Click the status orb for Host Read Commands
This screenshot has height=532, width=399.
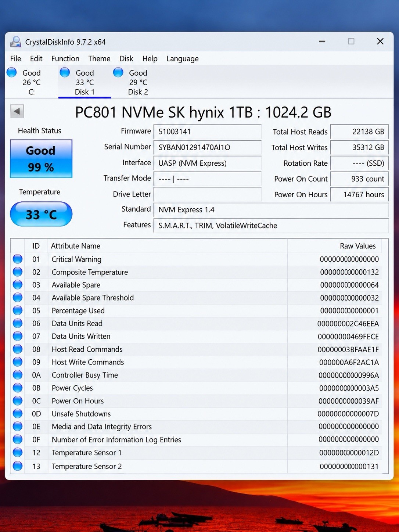pos(18,349)
